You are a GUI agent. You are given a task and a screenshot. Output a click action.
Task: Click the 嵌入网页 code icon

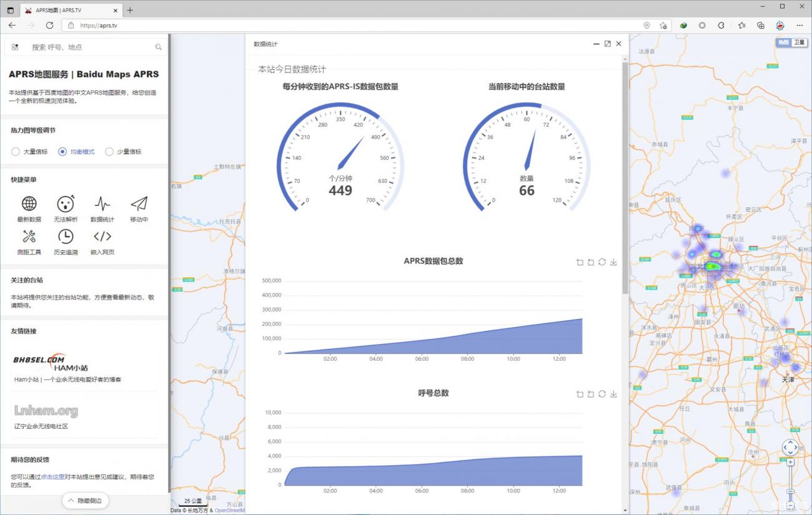[102, 236]
